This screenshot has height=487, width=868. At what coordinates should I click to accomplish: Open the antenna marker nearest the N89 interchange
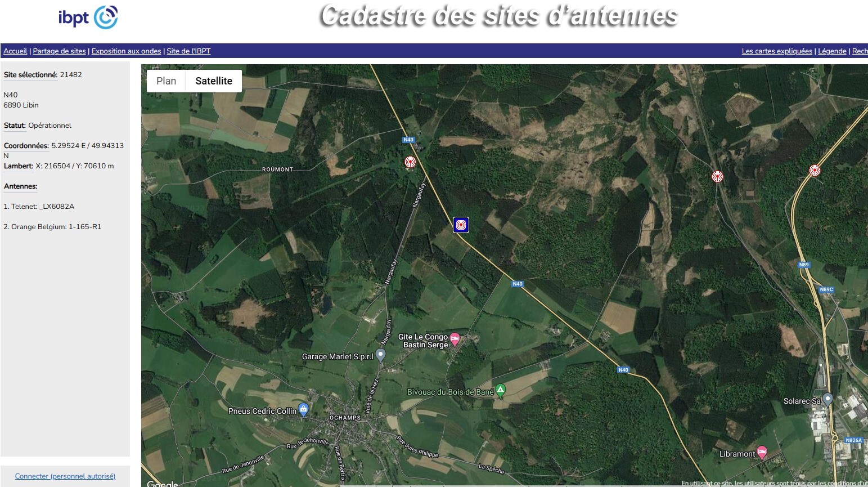pos(815,170)
